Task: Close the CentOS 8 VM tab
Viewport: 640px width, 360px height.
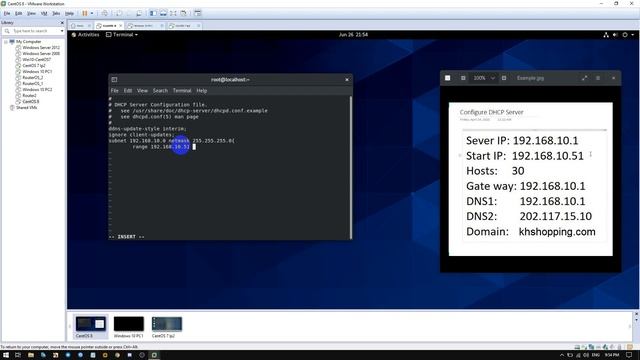Action: coord(120,26)
